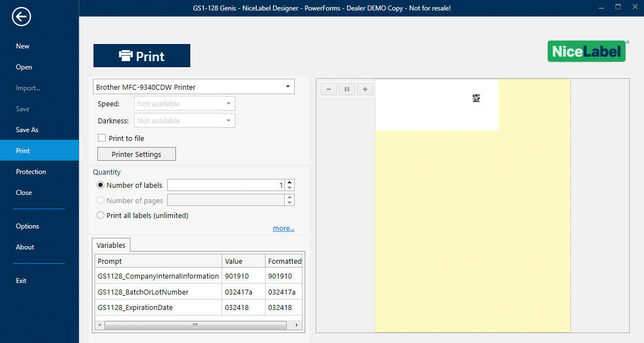Enable the Print to file checkbox
This screenshot has height=343, width=644.
pyautogui.click(x=101, y=138)
